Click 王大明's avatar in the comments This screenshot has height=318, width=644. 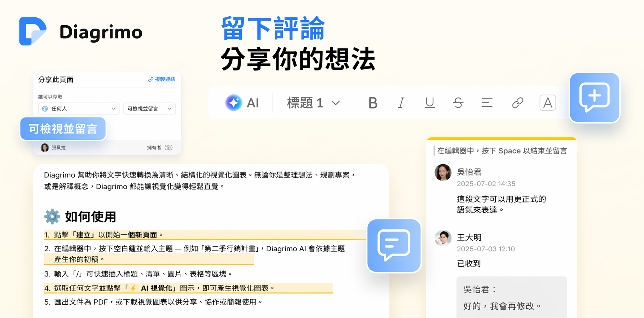click(443, 238)
